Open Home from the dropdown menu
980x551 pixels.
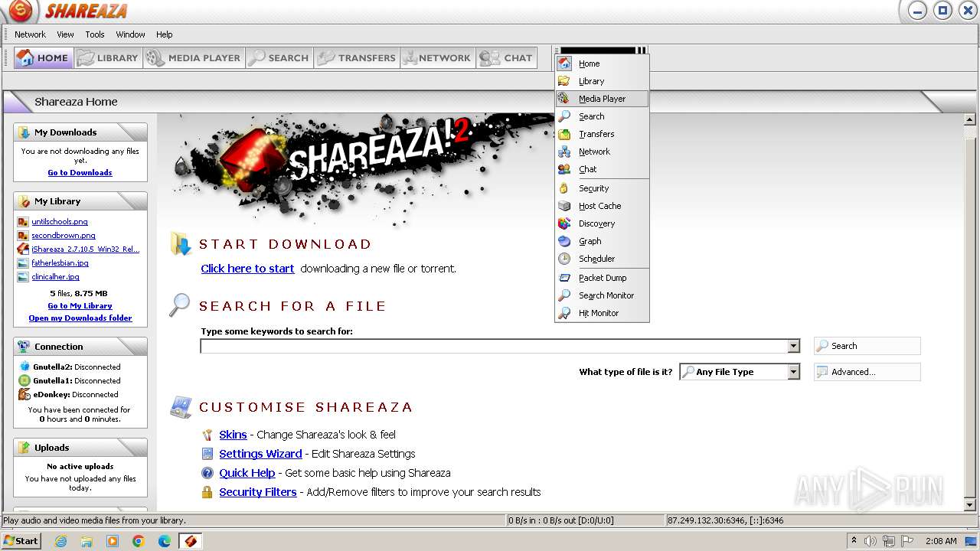tap(602, 64)
